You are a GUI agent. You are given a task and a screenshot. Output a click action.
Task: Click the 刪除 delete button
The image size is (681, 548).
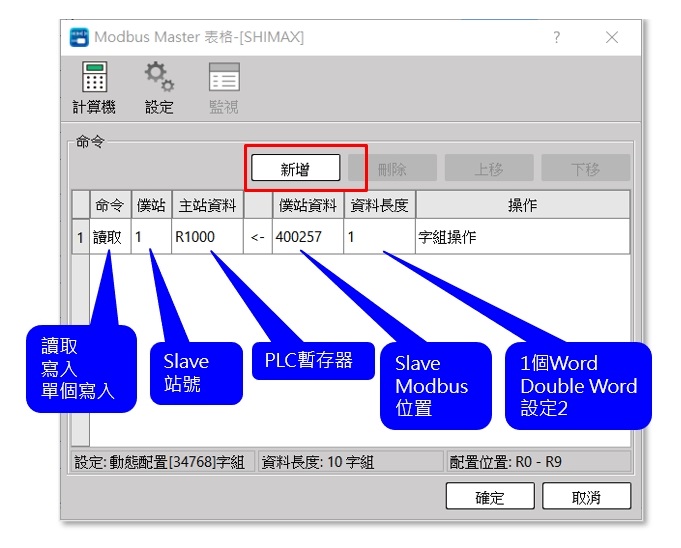392,168
